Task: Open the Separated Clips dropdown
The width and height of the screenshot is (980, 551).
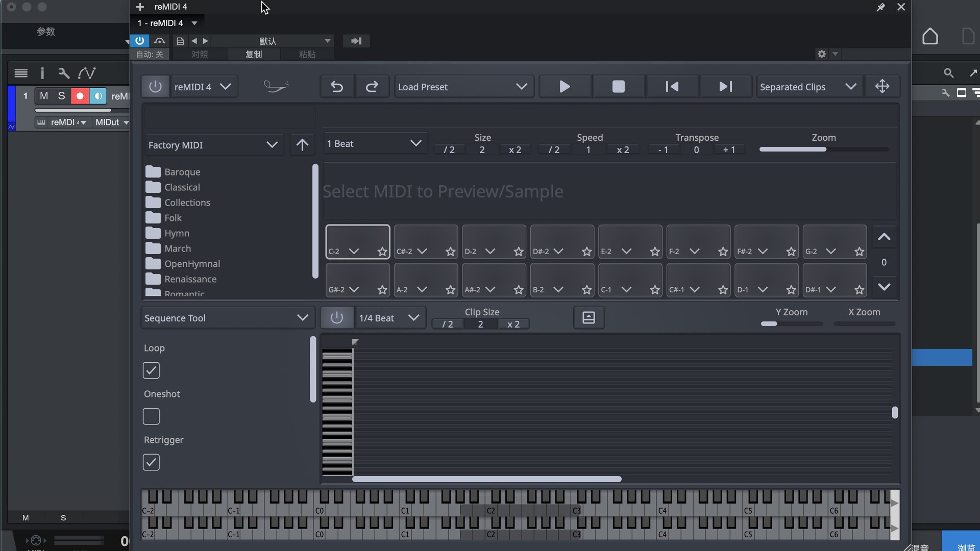Action: [x=809, y=87]
